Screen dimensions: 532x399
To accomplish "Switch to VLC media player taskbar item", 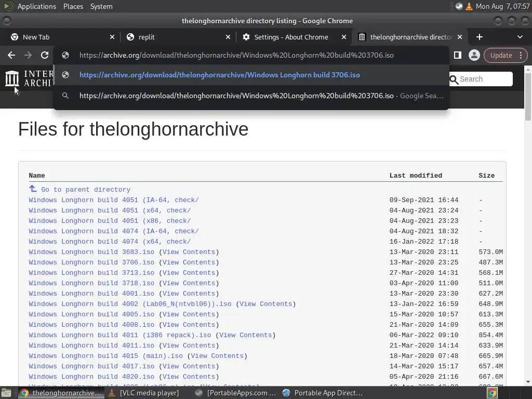I will [144, 393].
